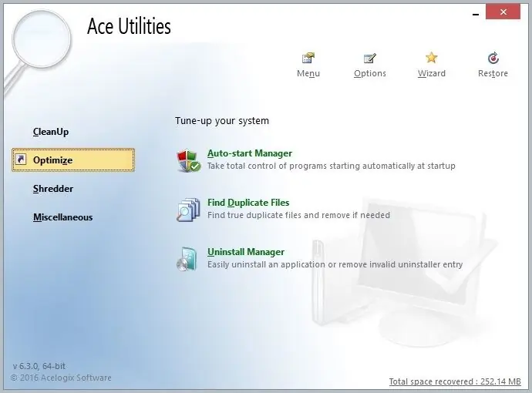
Task: Click the Auto-start Manager shield icon
Action: pyautogui.click(x=188, y=160)
